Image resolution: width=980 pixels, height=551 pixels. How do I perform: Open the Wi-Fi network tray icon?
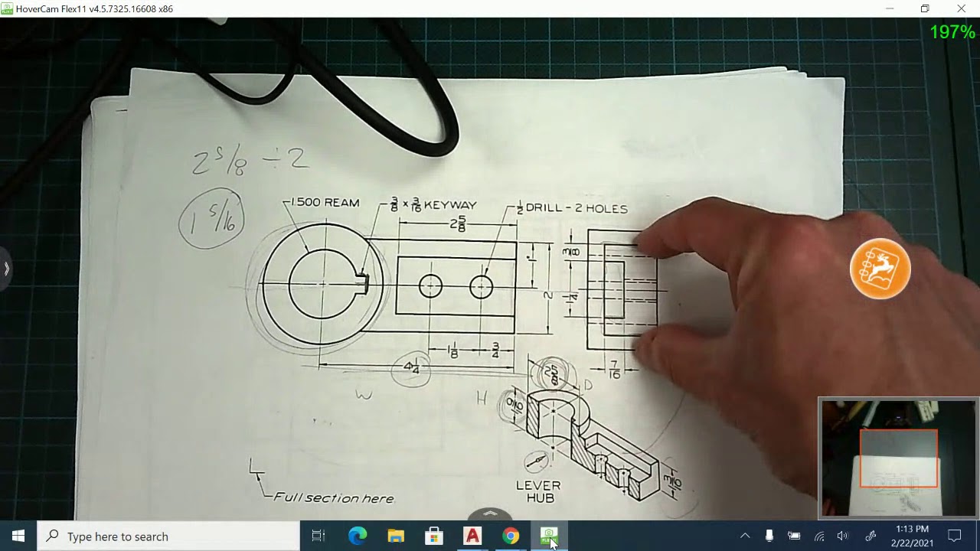(819, 536)
